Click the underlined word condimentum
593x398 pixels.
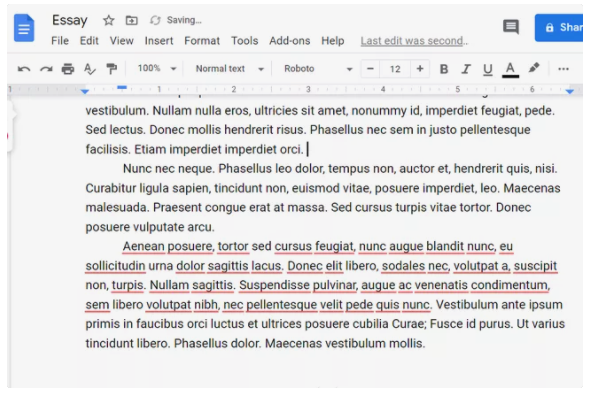tap(510, 285)
